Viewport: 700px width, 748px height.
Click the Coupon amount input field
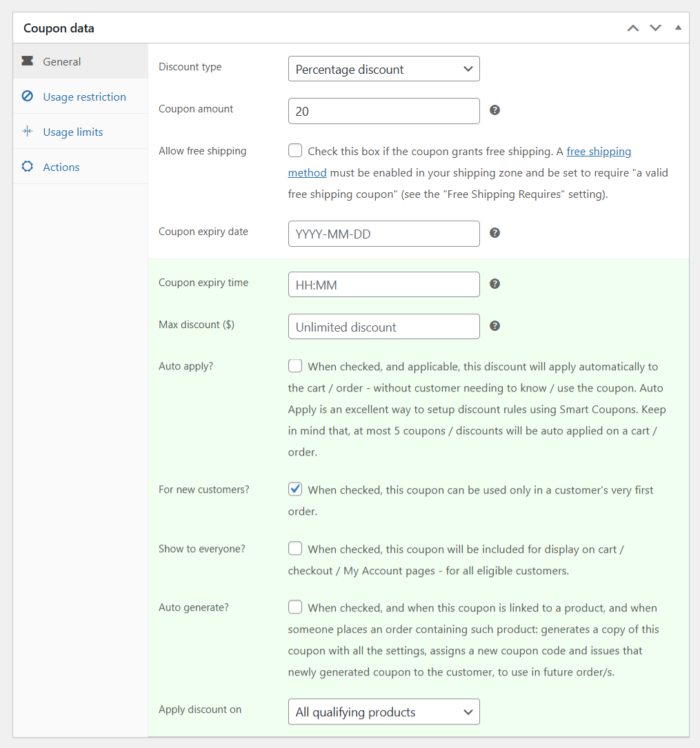point(383,111)
